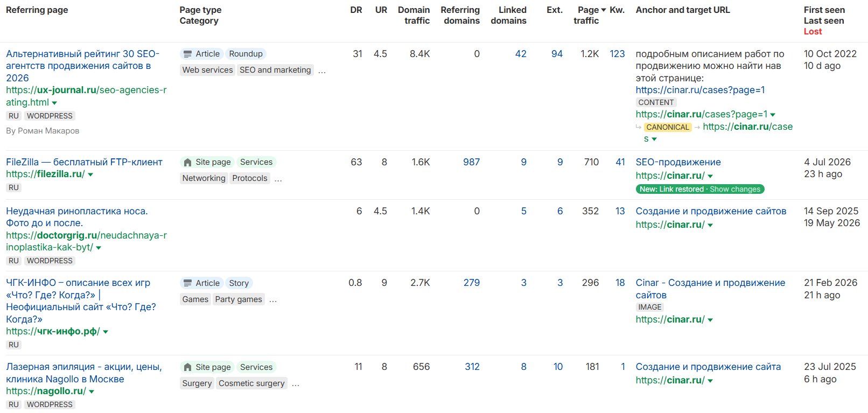
Task: Open the filezilla.ru URL dropdown arrow
Action: 90,174
